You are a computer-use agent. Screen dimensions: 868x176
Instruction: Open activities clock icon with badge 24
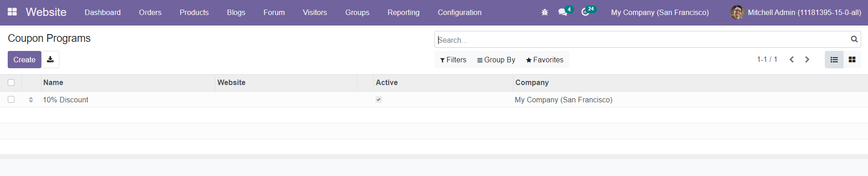pos(588,11)
